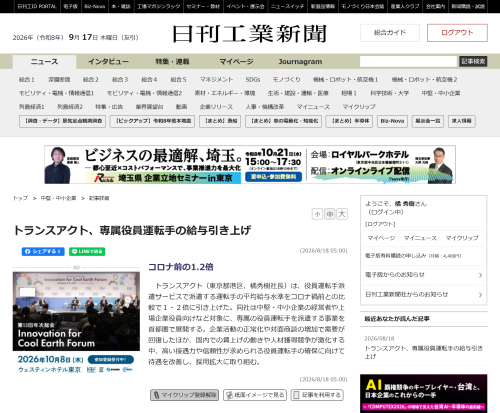Select the 総合3 category link
The image size is (500, 413).
point(120,80)
